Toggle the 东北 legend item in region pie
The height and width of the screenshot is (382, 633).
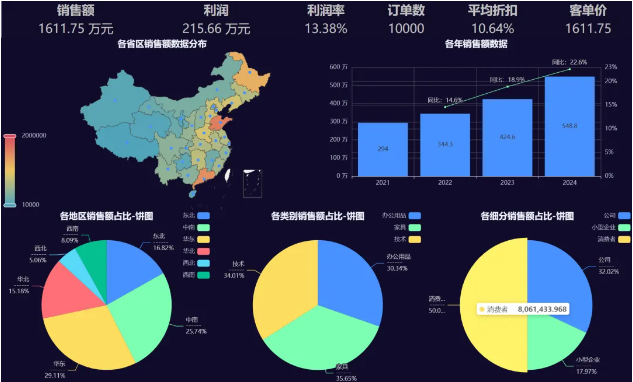point(196,216)
